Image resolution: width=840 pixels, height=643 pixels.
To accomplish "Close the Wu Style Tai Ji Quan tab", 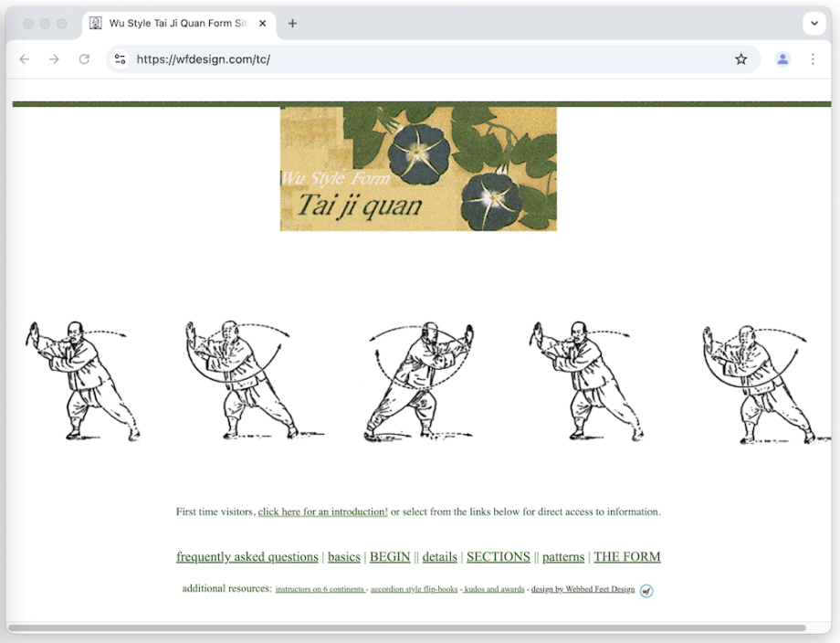I will coord(263,24).
